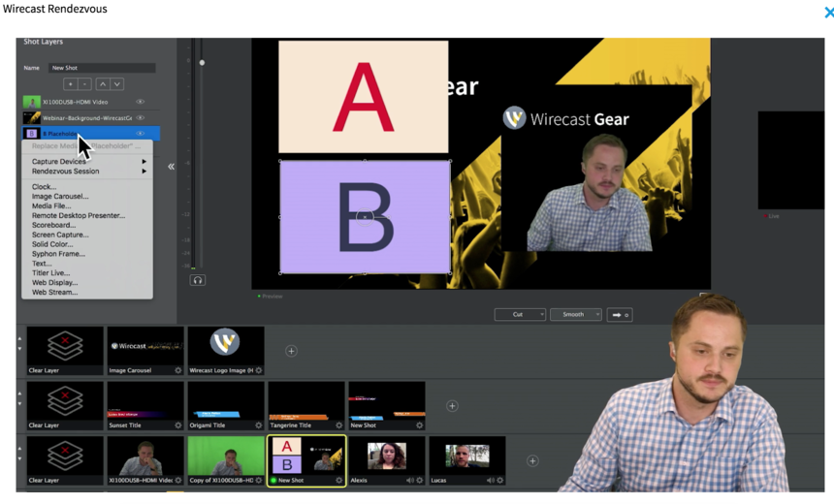Move third shot row up with its arrow
The width and height of the screenshot is (834, 504).
(19, 448)
